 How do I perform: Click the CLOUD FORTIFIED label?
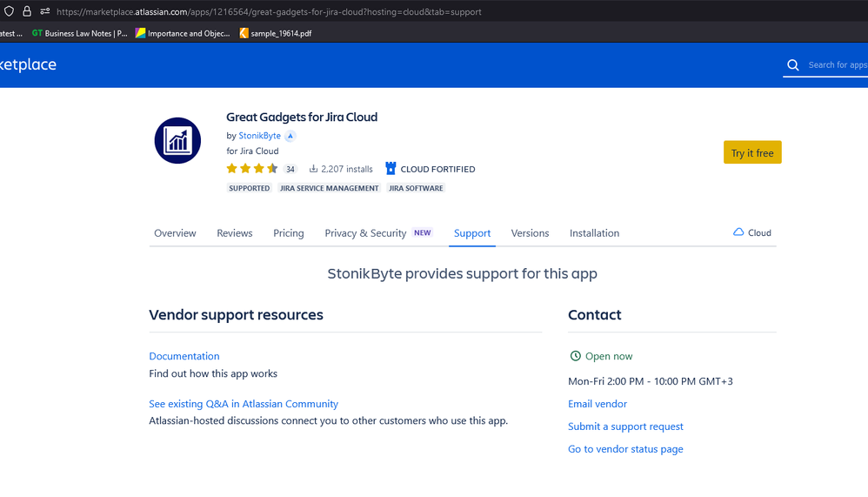[x=437, y=169]
